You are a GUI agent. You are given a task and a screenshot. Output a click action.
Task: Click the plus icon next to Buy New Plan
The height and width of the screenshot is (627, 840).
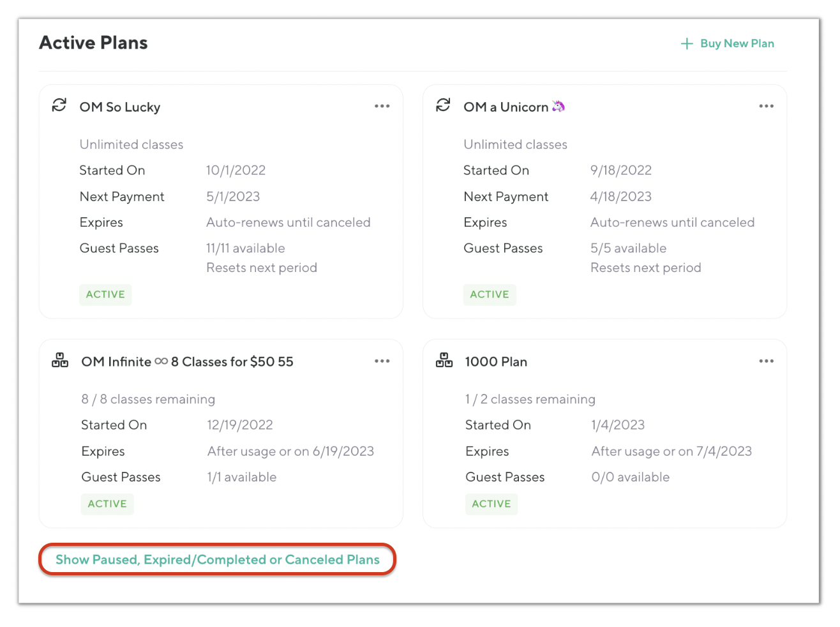click(687, 43)
